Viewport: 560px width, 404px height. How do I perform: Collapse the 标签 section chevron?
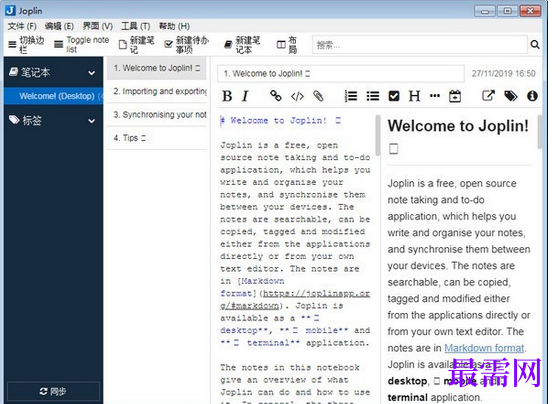[x=91, y=121]
